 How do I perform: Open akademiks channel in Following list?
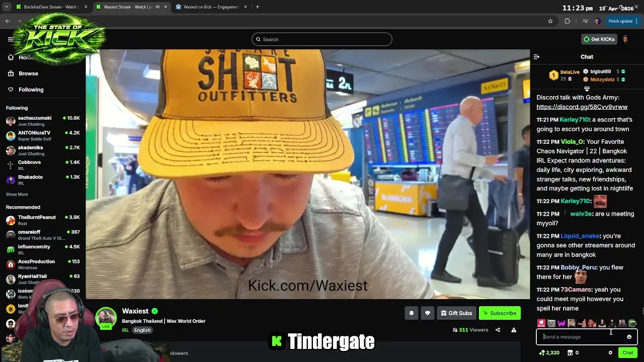(43, 150)
